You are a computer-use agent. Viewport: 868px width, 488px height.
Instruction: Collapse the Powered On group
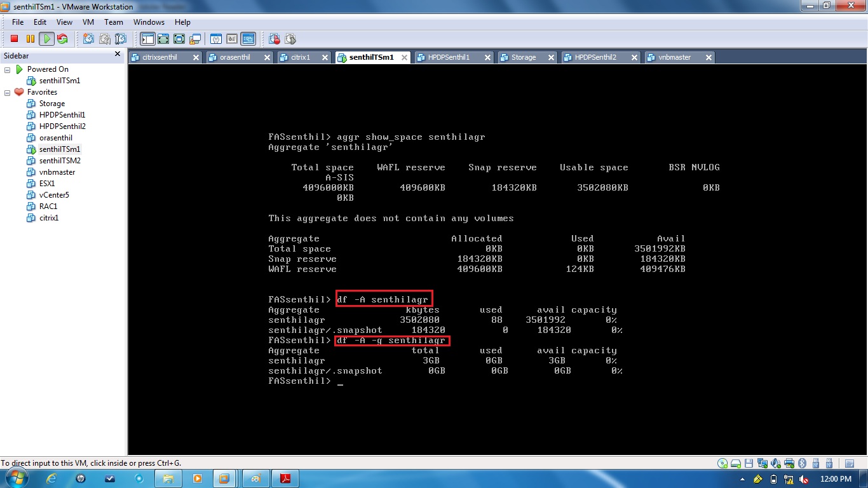click(7, 69)
